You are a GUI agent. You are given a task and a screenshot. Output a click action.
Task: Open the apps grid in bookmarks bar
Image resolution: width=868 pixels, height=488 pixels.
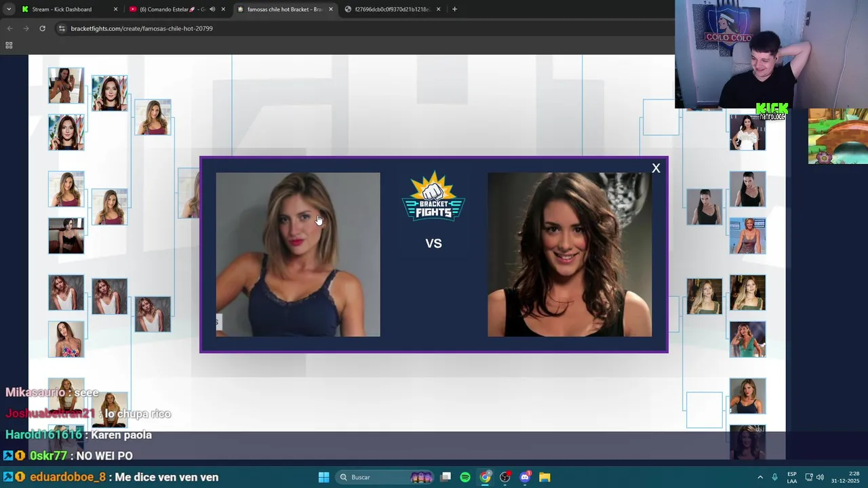[9, 45]
